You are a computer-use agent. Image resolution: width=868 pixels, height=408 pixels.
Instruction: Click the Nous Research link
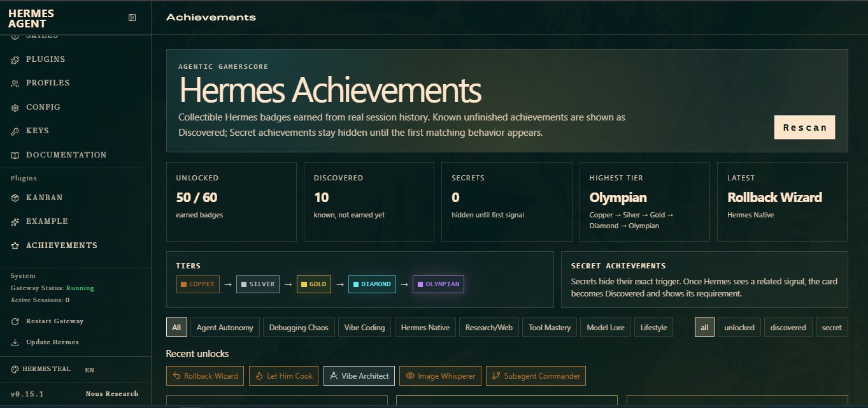click(112, 394)
